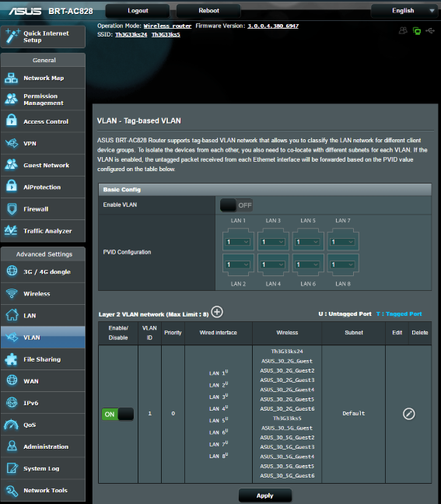Click the guest network clients status icon
This screenshot has height=504, width=441.
coord(403,31)
